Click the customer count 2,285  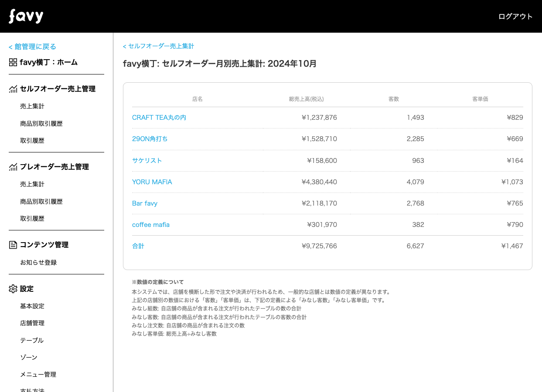tap(416, 139)
